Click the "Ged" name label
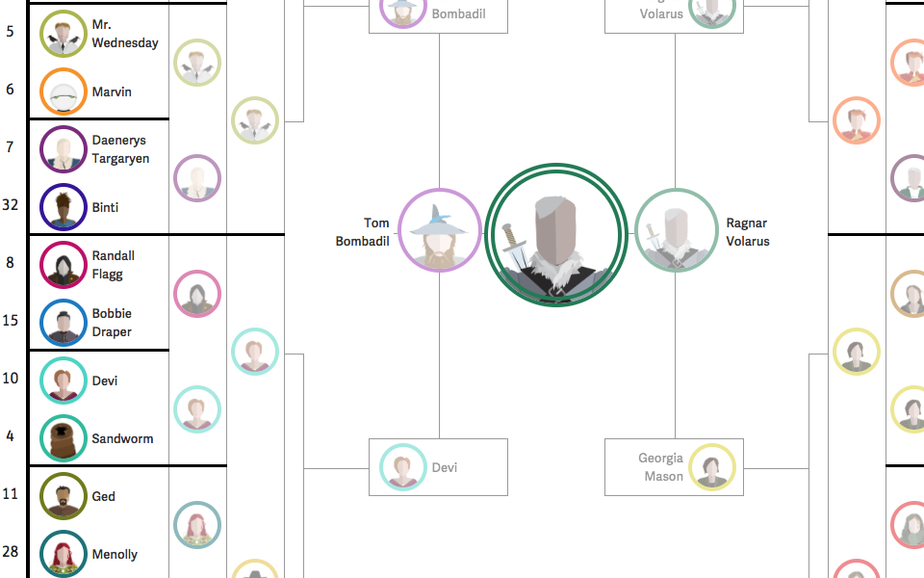 pos(103,496)
